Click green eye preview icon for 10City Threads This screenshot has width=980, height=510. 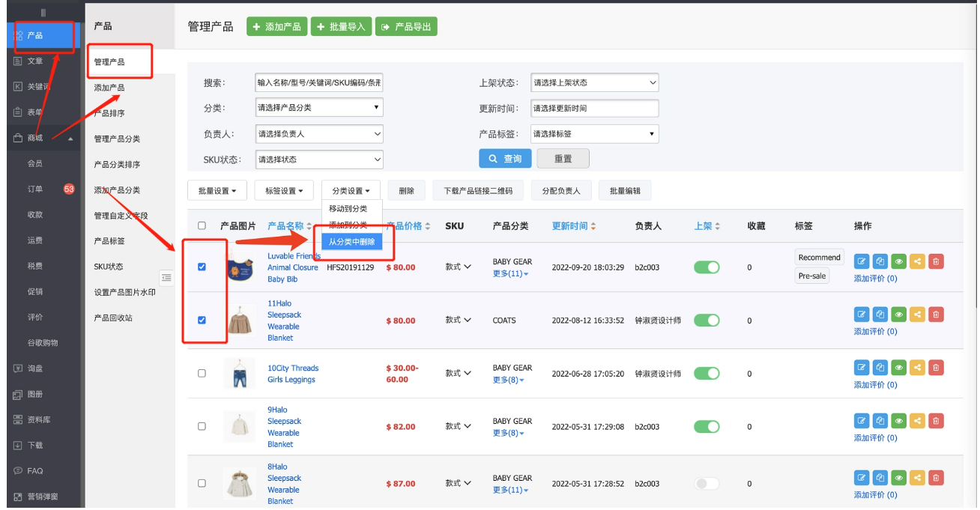point(898,368)
